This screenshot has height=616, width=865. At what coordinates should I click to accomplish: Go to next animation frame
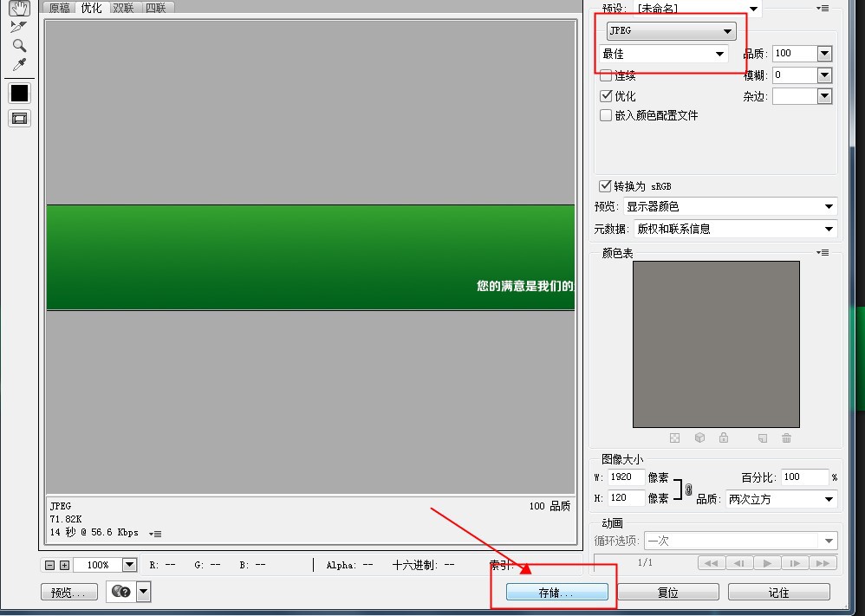pyautogui.click(x=795, y=563)
